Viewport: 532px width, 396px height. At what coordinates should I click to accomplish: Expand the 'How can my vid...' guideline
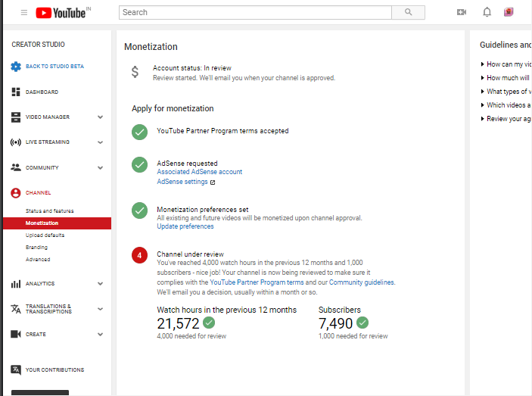pos(506,64)
